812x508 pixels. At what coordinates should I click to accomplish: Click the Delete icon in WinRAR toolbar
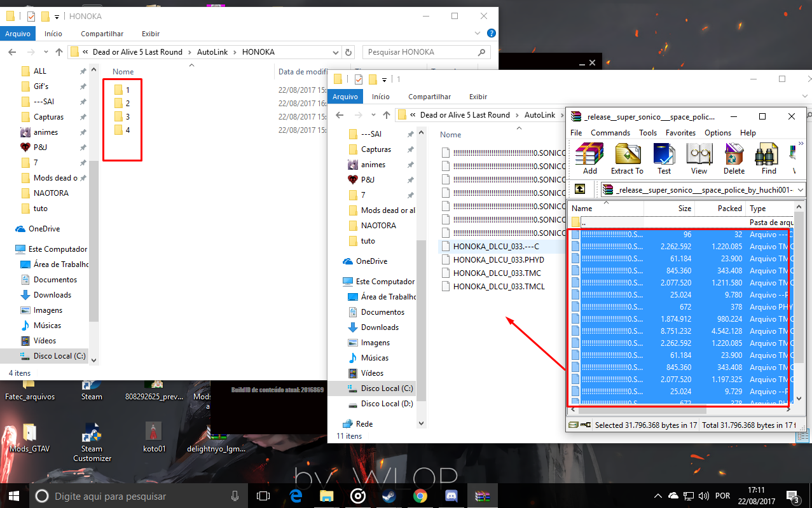pos(734,158)
